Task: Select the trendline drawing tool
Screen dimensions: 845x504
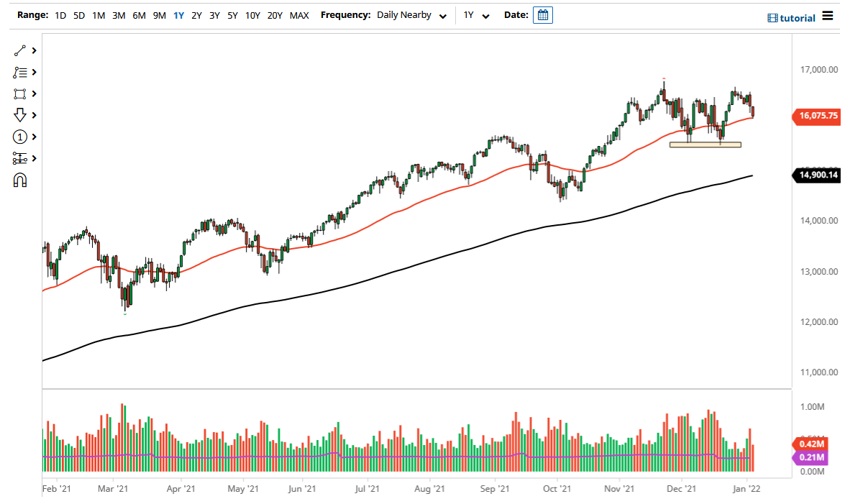Action: coord(19,50)
